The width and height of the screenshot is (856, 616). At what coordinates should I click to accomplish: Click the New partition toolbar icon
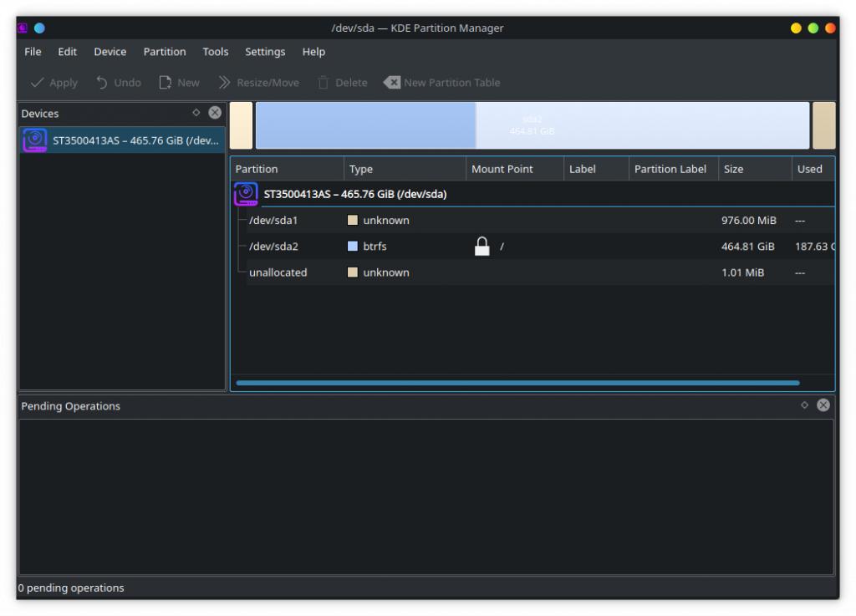pyautogui.click(x=166, y=83)
